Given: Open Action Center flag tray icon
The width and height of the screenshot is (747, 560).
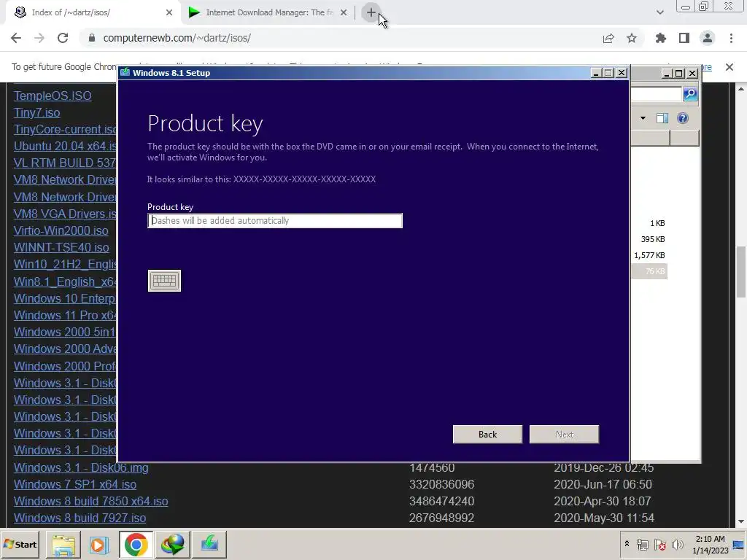Looking at the screenshot, I should [659, 545].
